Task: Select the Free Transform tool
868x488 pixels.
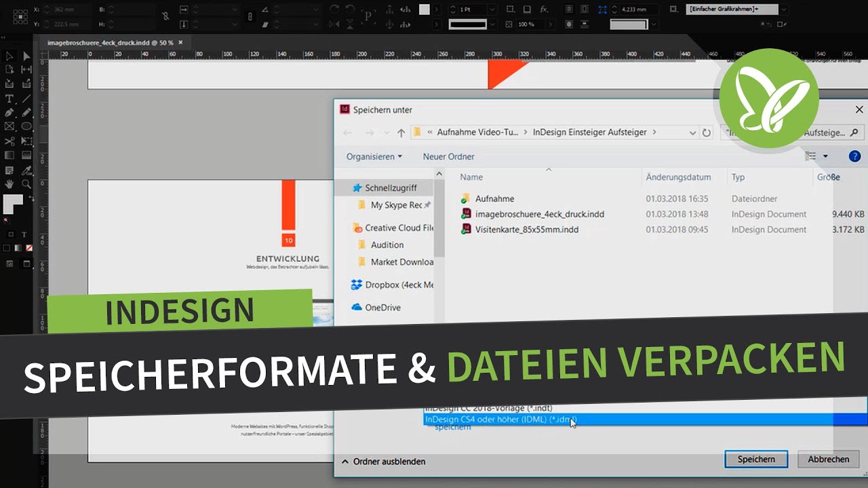Action: click(x=26, y=141)
